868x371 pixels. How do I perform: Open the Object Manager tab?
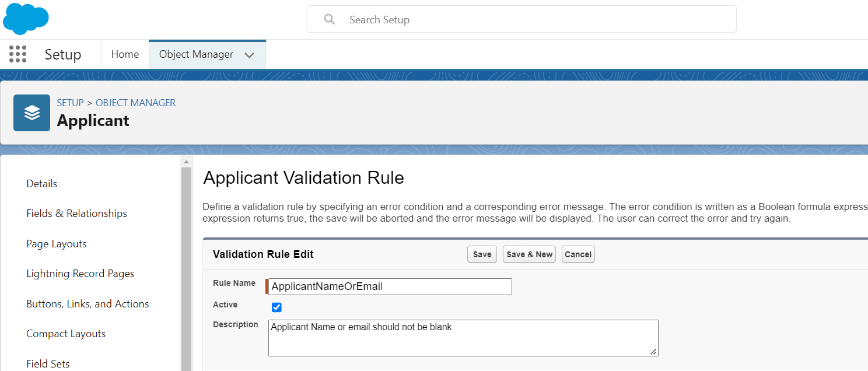pyautogui.click(x=196, y=54)
